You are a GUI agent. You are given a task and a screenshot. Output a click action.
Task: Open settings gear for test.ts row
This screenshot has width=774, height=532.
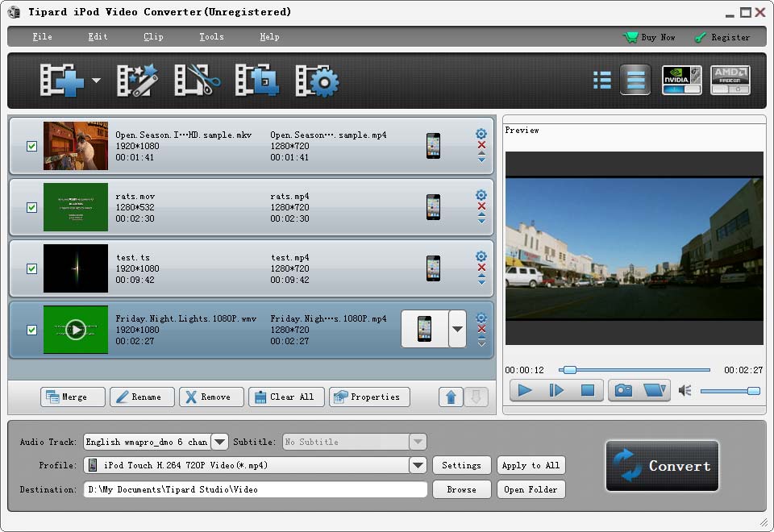pos(481,256)
